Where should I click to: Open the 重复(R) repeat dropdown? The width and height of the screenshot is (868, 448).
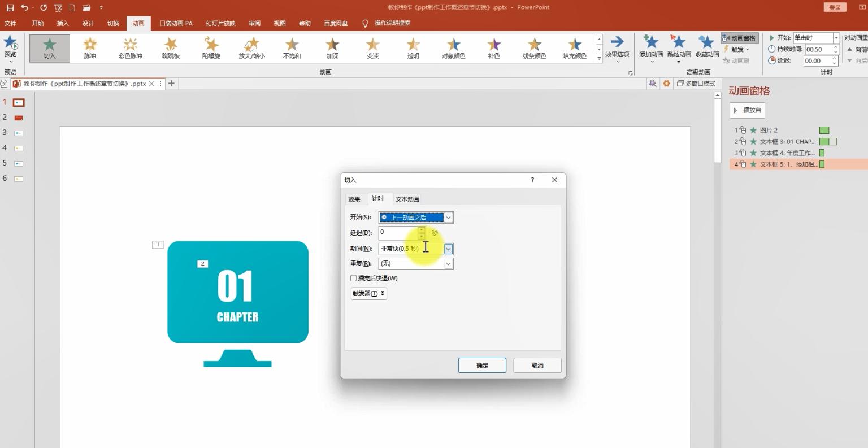[x=448, y=264]
